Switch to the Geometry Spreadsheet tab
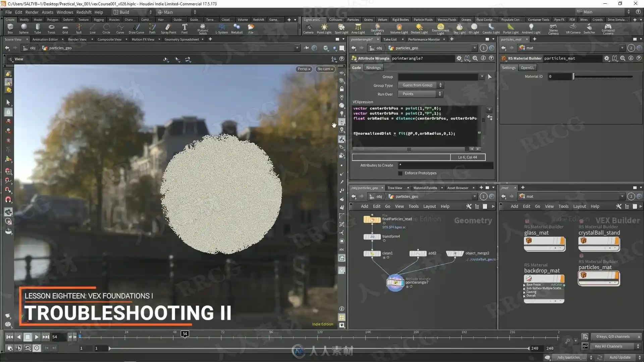 click(182, 39)
